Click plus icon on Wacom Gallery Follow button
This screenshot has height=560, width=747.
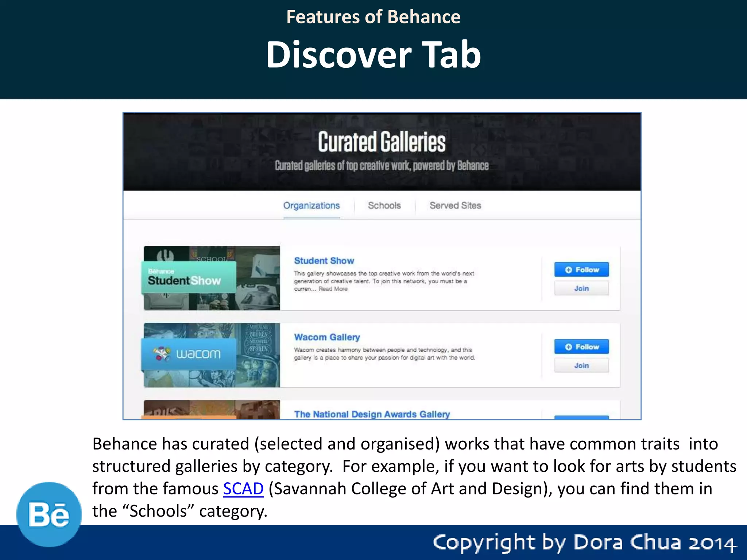coord(568,347)
